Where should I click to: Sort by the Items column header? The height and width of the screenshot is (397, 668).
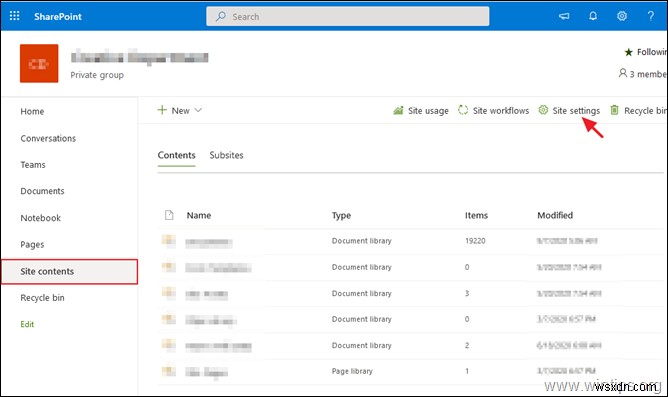click(476, 216)
